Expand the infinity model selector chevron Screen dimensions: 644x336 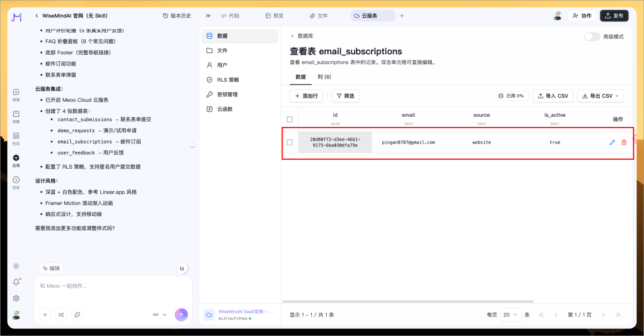(x=165, y=315)
